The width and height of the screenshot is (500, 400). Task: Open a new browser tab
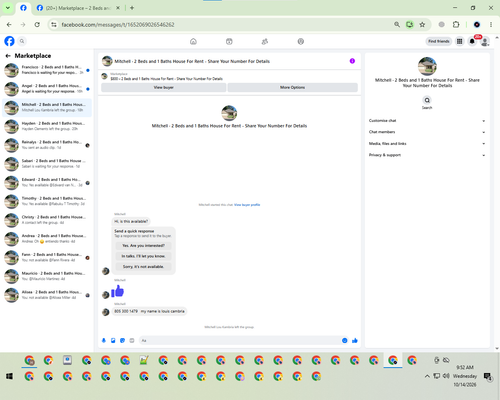(132, 8)
